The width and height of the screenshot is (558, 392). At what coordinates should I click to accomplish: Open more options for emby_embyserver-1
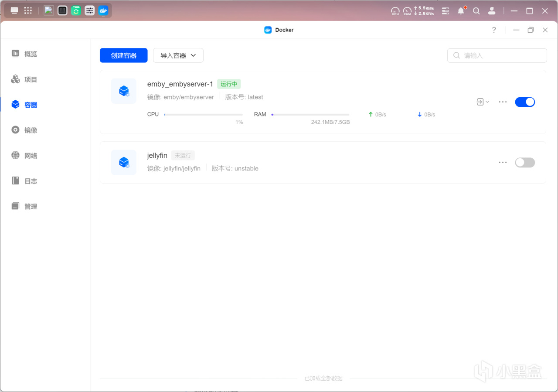tap(503, 102)
